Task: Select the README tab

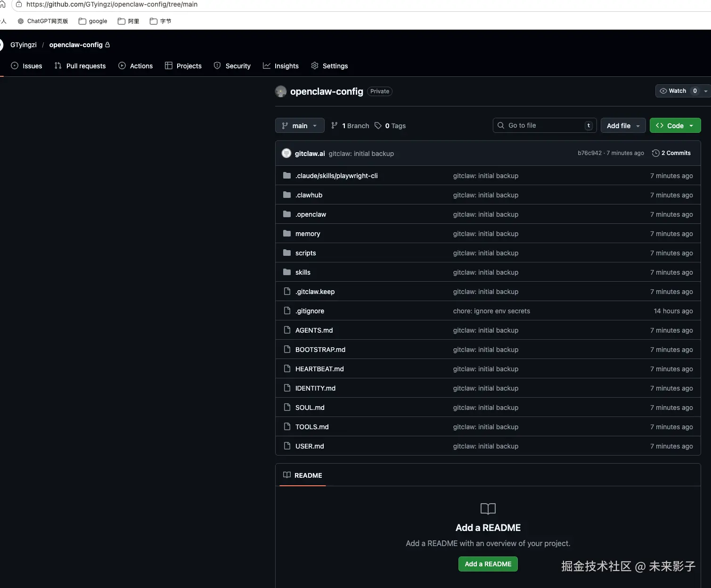Action: click(x=302, y=475)
